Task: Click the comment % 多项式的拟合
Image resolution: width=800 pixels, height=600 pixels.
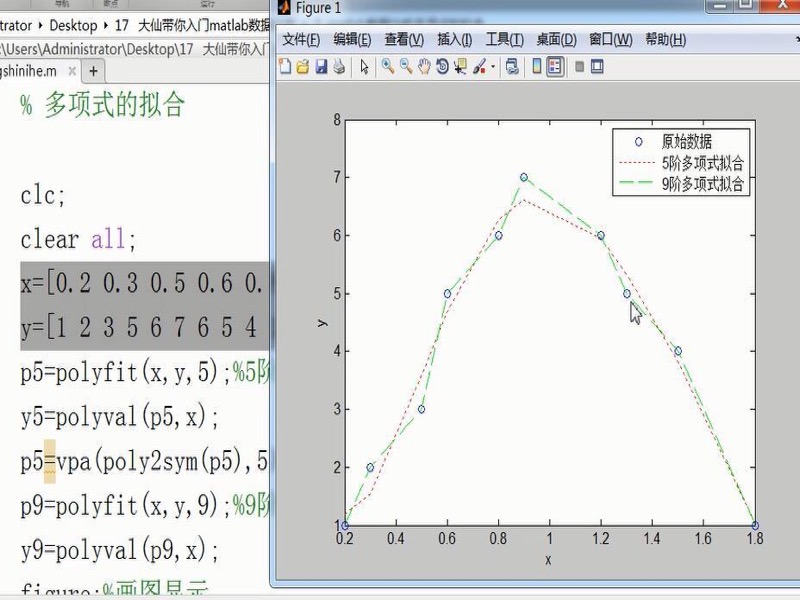Action: 102,105
